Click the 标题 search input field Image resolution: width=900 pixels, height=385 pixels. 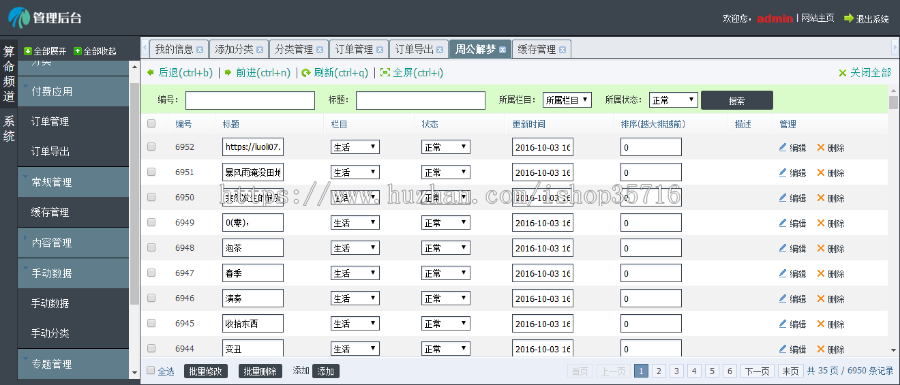click(x=421, y=100)
